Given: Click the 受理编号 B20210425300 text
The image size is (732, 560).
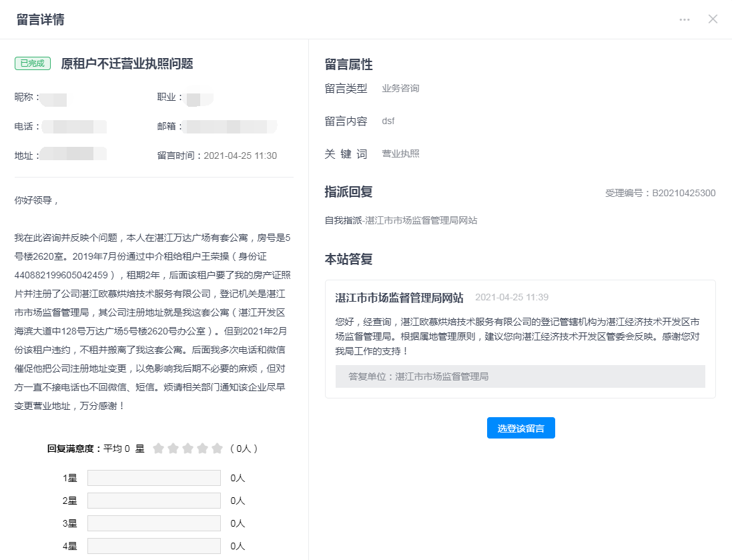Looking at the screenshot, I should coord(660,194).
